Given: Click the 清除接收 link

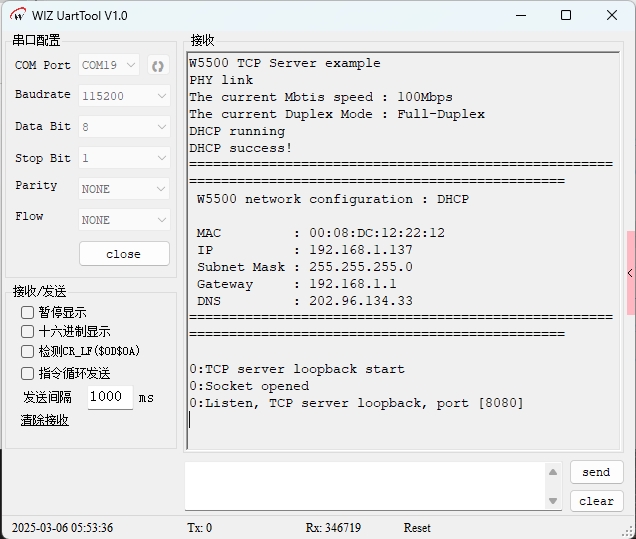Looking at the screenshot, I should click(45, 420).
